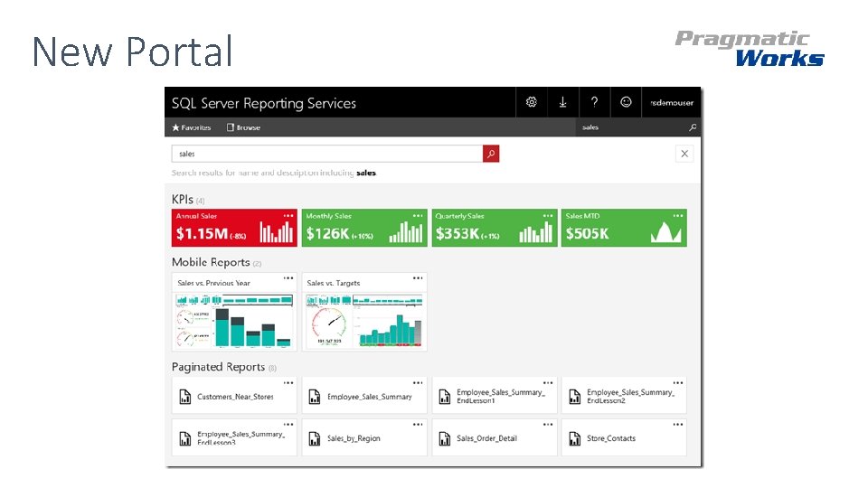Open ellipsis menu on Sales vs. Targets
The width and height of the screenshot is (868, 488).
418,278
